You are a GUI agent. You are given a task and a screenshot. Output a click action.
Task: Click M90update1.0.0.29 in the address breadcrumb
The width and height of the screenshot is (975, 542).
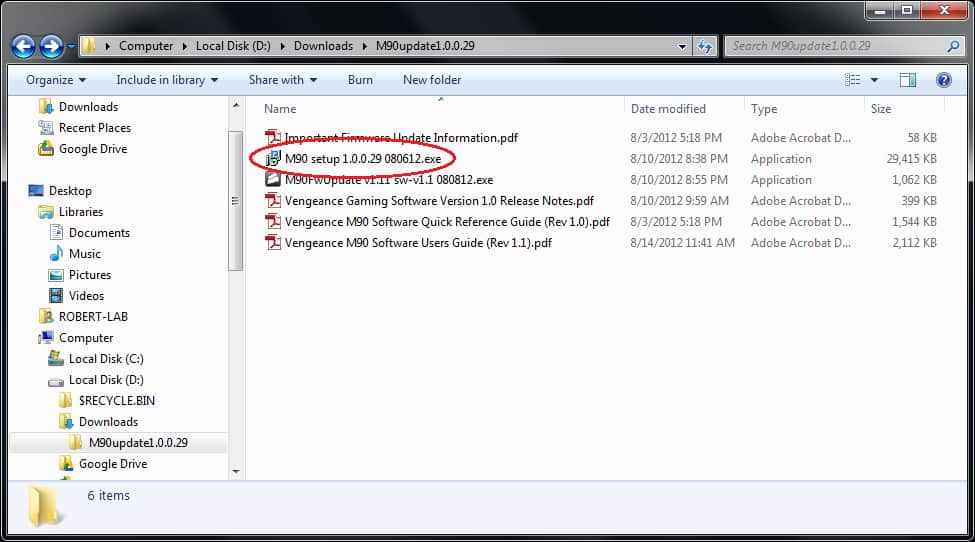coord(425,46)
